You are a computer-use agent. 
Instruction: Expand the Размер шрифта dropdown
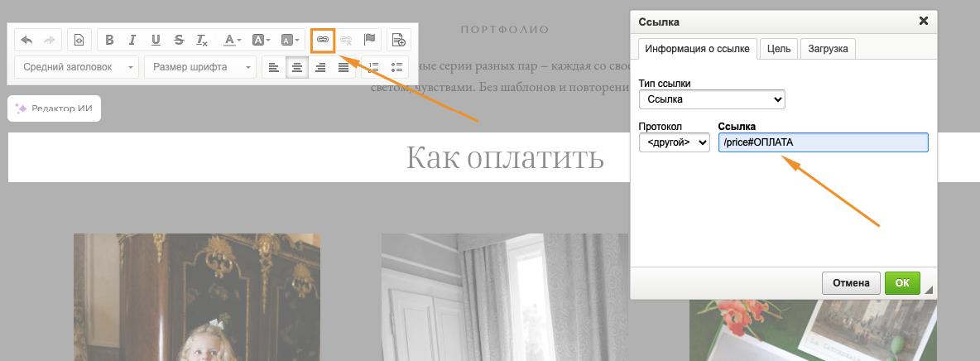[x=199, y=67]
